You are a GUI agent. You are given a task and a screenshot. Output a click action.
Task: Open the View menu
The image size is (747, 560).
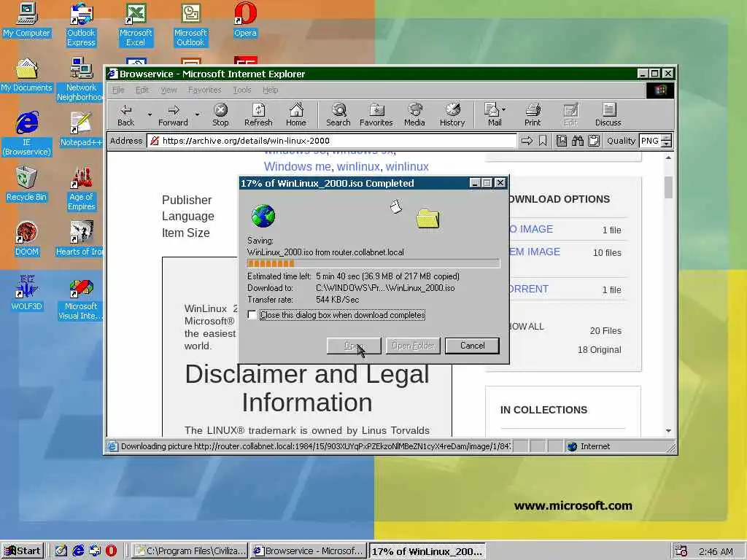tap(169, 90)
